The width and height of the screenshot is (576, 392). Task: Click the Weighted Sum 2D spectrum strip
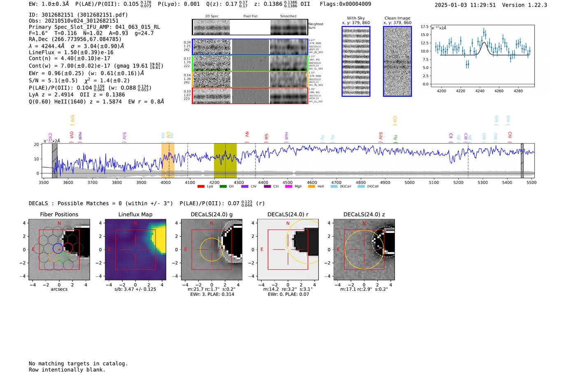point(250,27)
